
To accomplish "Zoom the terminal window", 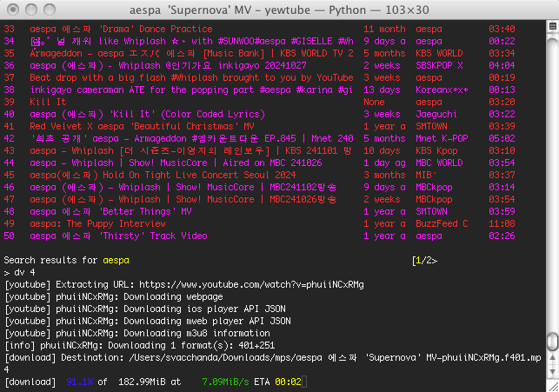I will (x=50, y=10).
